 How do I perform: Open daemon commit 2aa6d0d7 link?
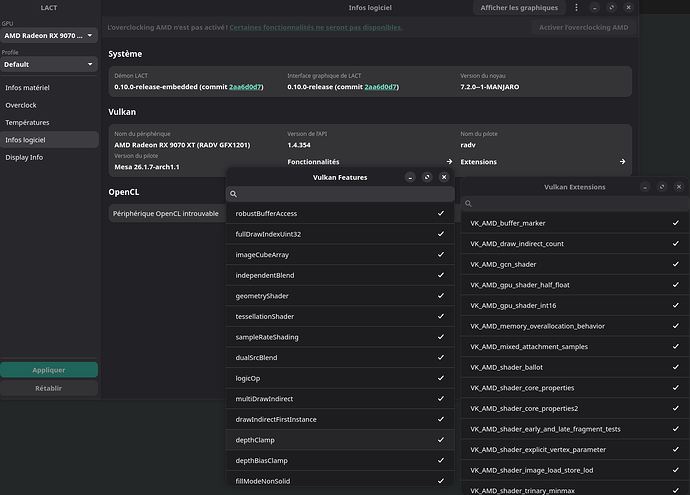[245, 87]
